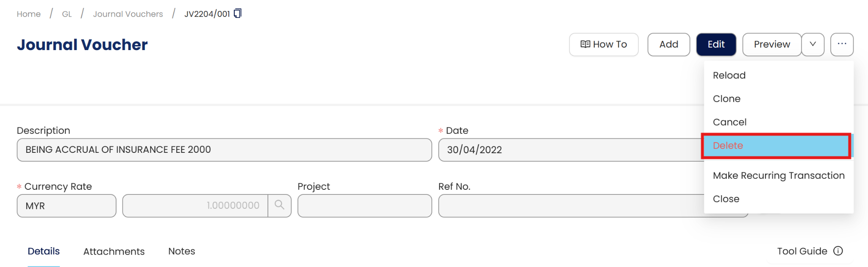The image size is (868, 267).
Task: Open the three-dots more options menu
Action: [842, 44]
